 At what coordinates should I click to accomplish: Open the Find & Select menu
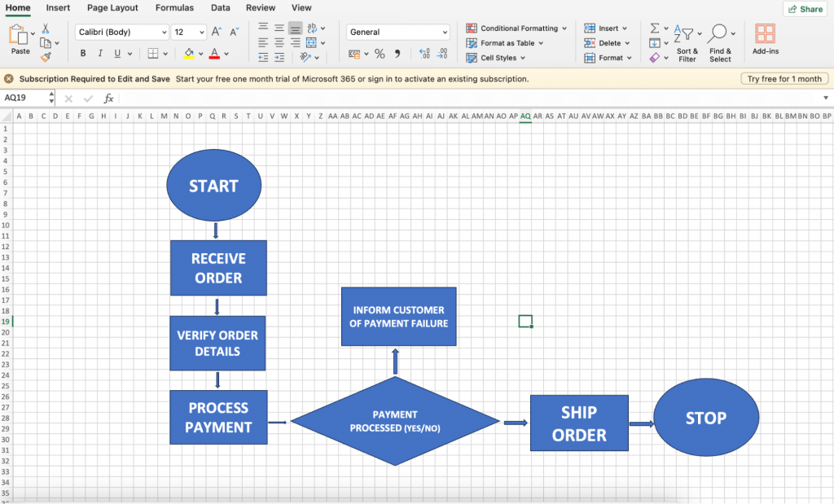pyautogui.click(x=721, y=43)
